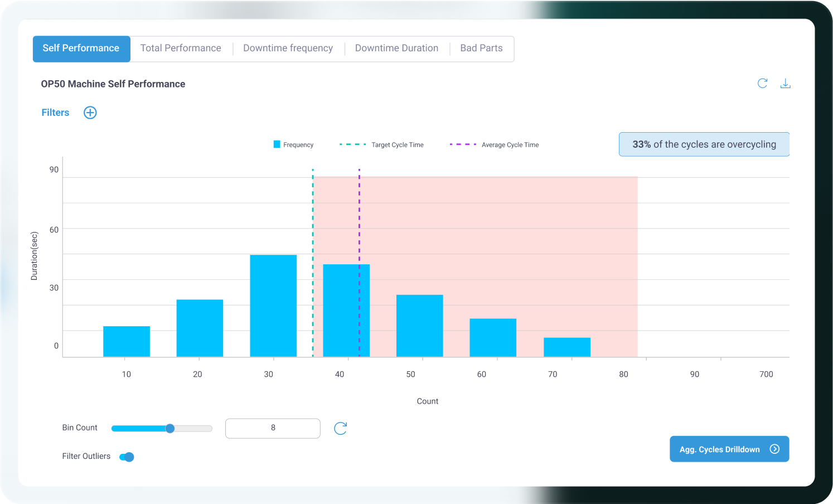Click the arrow icon in Agg. Cycles Drilldown

coord(774,449)
